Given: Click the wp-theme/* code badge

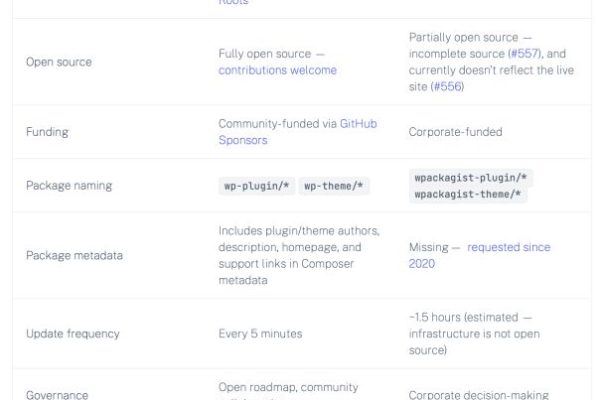Looking at the screenshot, I should tap(335, 186).
